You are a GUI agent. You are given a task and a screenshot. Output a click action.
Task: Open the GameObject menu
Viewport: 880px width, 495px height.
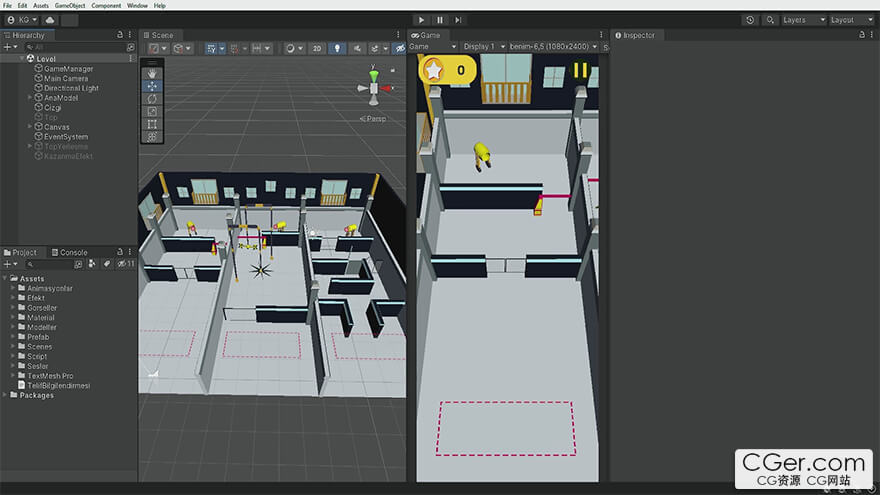point(70,5)
